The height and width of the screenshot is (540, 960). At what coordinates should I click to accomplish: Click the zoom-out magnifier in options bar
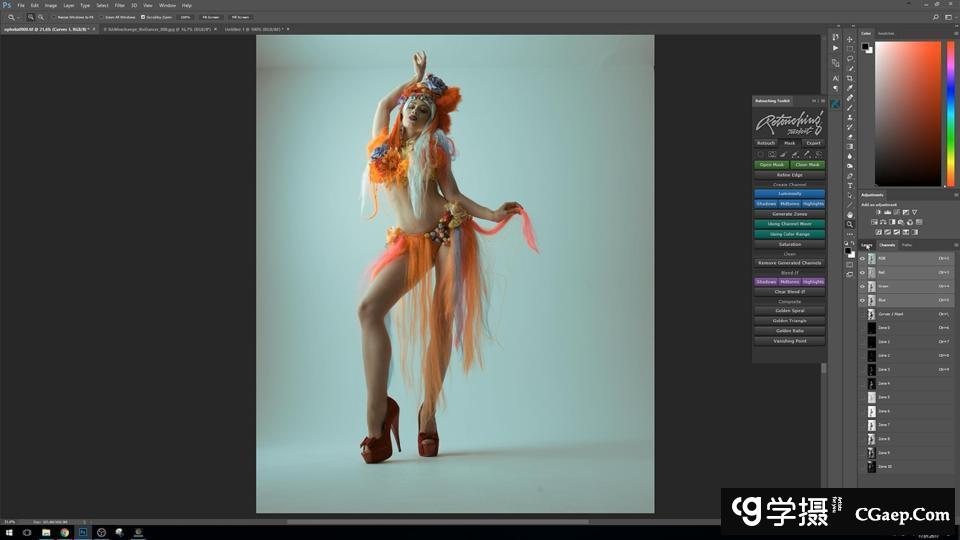click(41, 17)
